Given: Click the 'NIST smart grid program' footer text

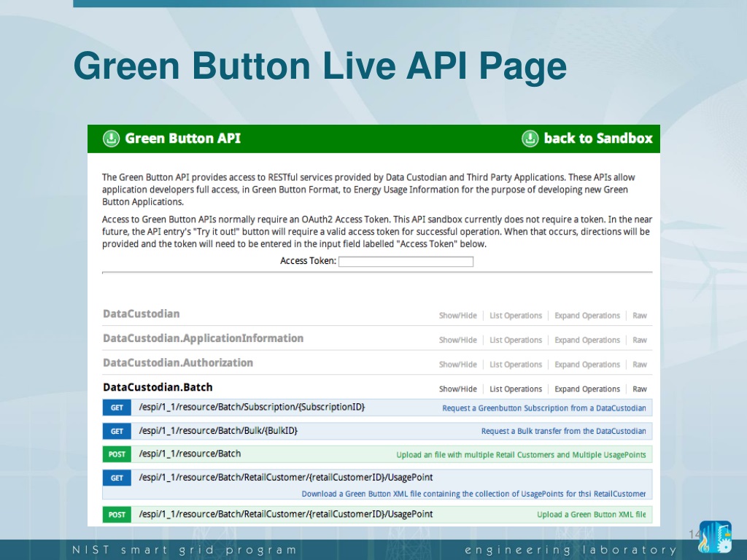Looking at the screenshot, I should pos(185,550).
